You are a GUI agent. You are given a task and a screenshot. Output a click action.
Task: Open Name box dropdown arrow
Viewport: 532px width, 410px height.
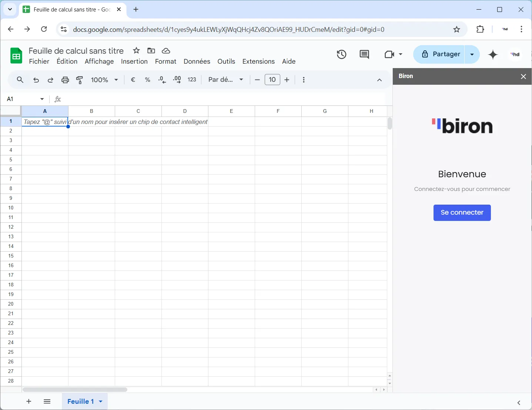point(42,99)
